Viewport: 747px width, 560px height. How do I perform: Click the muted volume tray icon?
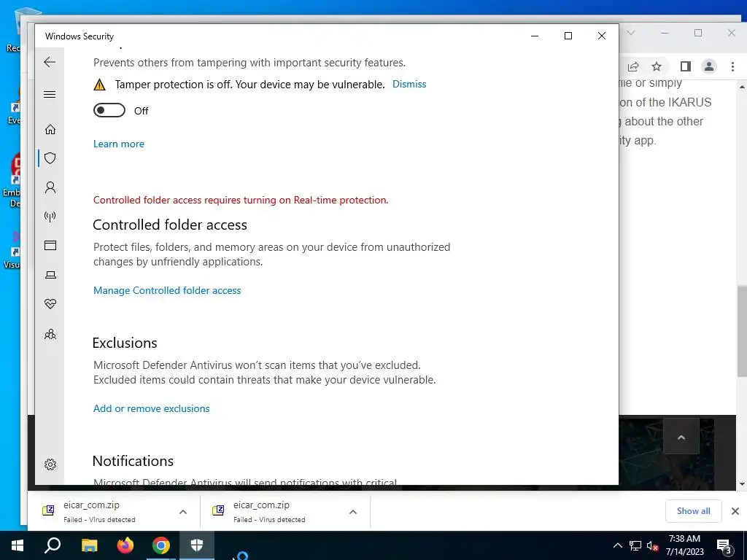652,545
